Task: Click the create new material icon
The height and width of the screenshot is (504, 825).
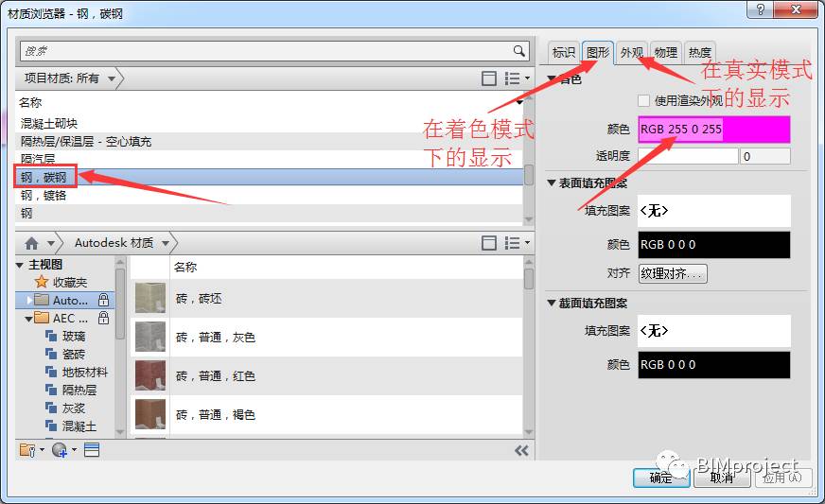Action: pos(60,450)
